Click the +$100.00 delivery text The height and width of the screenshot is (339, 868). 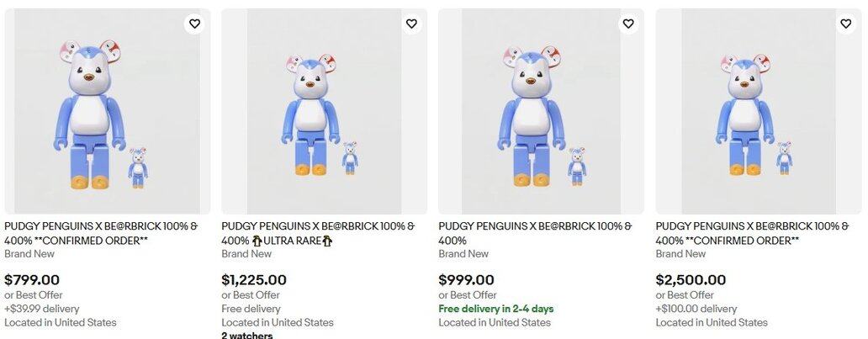click(x=696, y=309)
